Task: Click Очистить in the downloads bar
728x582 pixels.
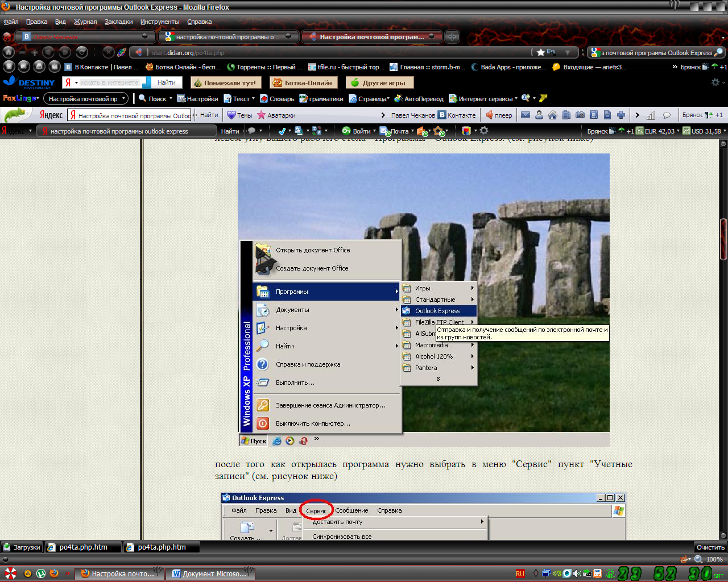Action: point(710,547)
